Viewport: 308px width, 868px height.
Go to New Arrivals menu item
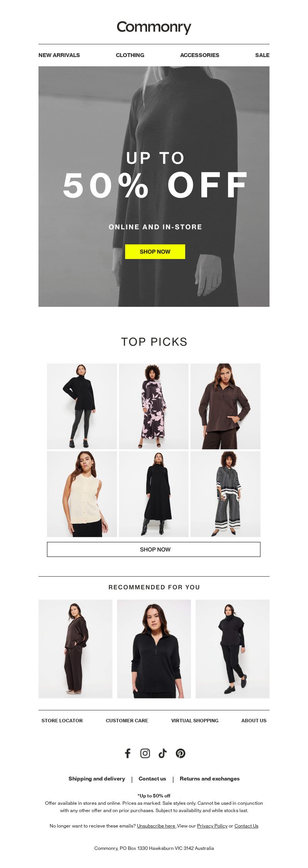coord(59,55)
